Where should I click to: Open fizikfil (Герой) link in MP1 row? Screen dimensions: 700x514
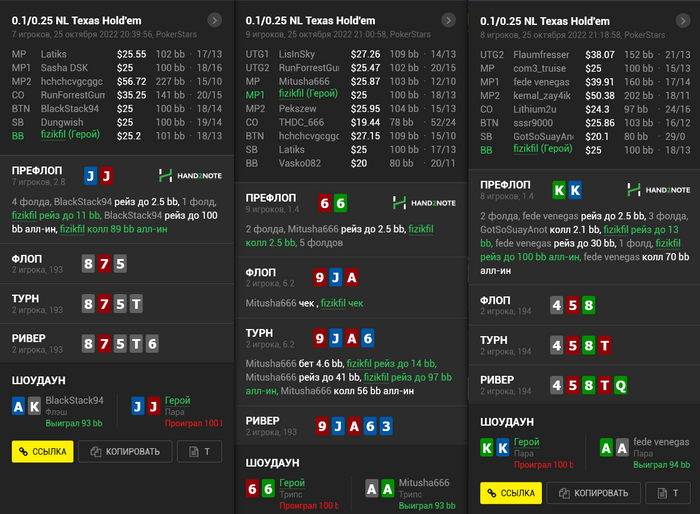tap(308, 94)
